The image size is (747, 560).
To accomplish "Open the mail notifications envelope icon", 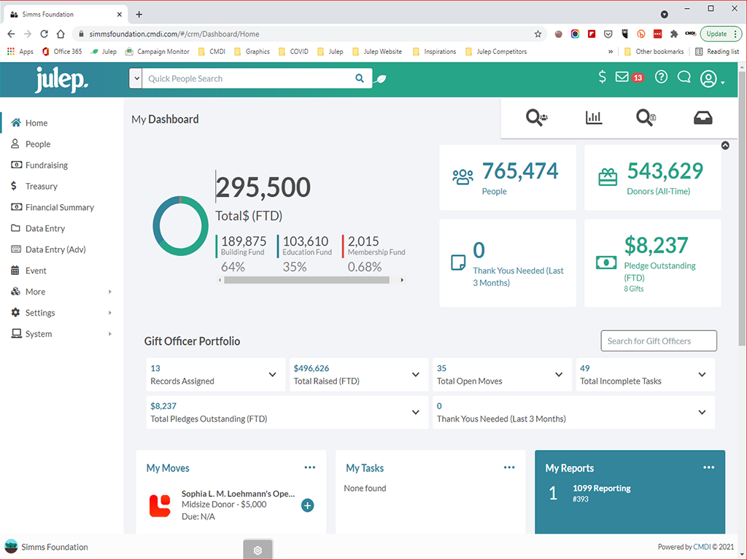I will (x=622, y=77).
